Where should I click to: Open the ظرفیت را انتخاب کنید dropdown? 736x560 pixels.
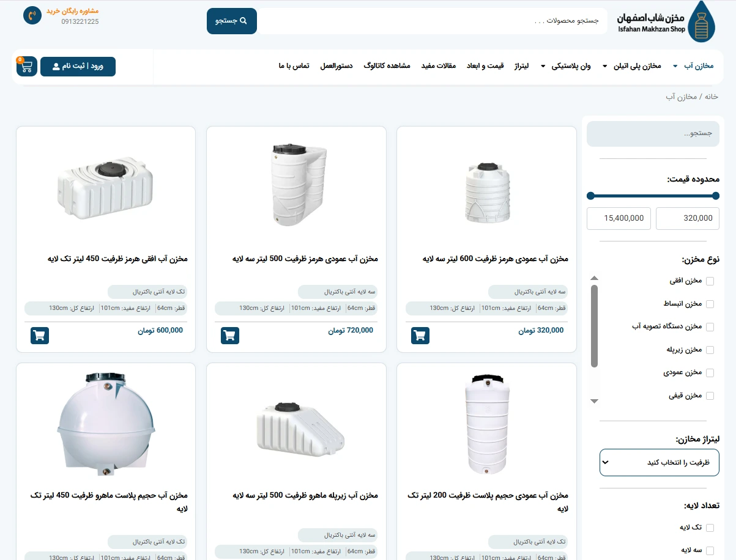660,462
